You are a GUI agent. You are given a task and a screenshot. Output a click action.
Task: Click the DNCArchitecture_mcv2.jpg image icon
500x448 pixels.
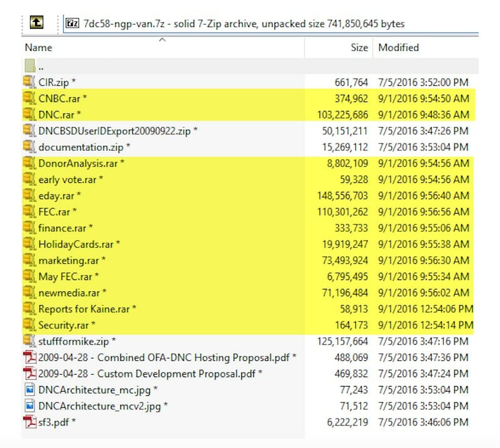pyautogui.click(x=29, y=406)
